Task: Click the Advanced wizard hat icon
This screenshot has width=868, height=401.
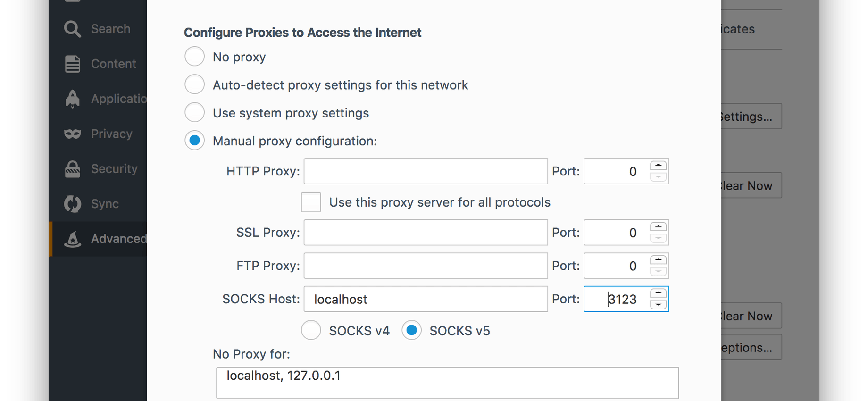Action: pyautogui.click(x=73, y=239)
